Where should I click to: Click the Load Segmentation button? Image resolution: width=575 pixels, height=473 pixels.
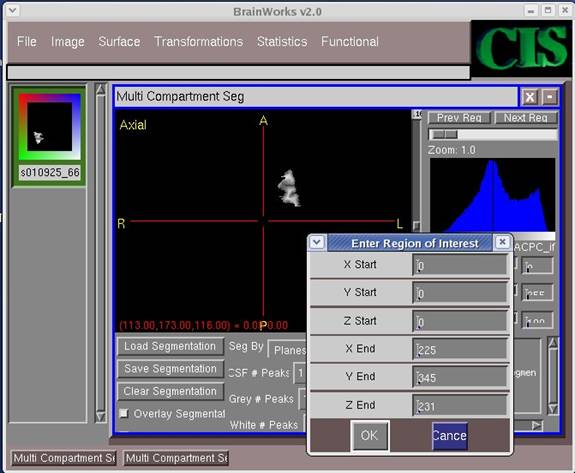pos(171,346)
